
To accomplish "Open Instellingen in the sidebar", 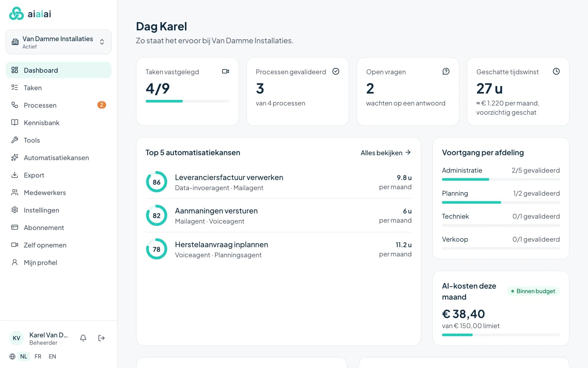I will coord(58,210).
